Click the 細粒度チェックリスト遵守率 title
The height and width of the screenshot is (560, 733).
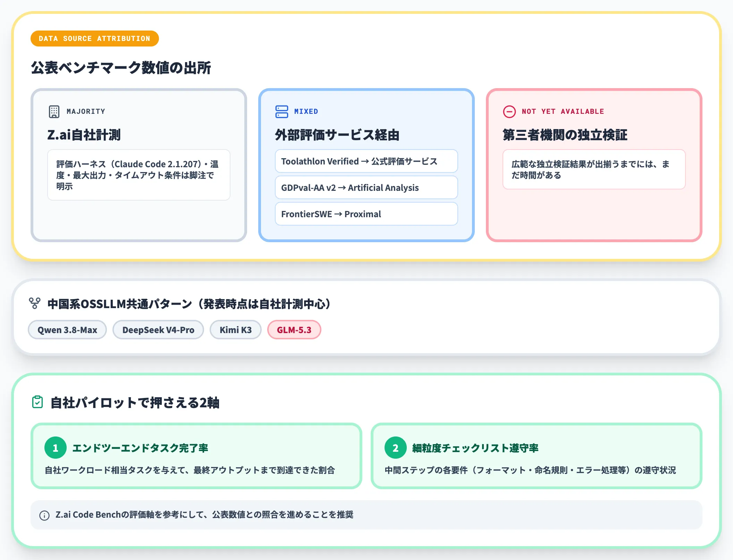(475, 448)
